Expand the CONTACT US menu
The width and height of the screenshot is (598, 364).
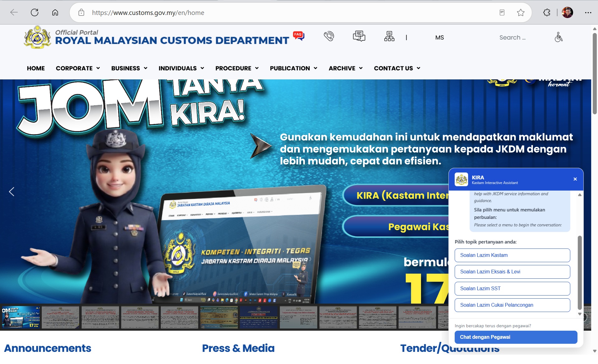coord(397,68)
